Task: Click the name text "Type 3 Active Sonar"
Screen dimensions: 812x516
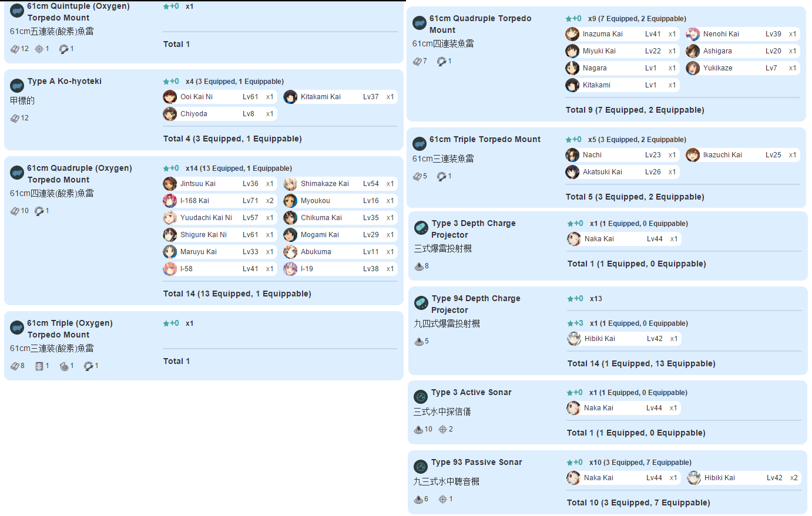Action: tap(471, 392)
